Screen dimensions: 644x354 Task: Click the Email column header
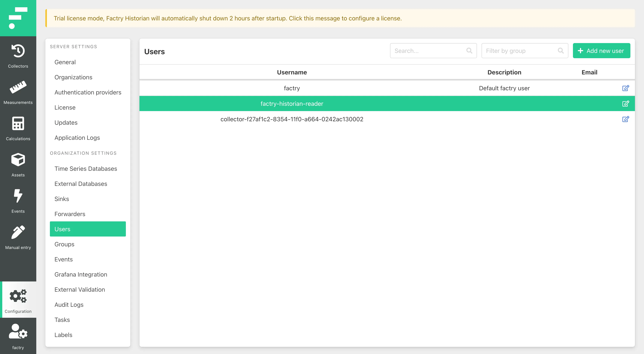(x=589, y=72)
